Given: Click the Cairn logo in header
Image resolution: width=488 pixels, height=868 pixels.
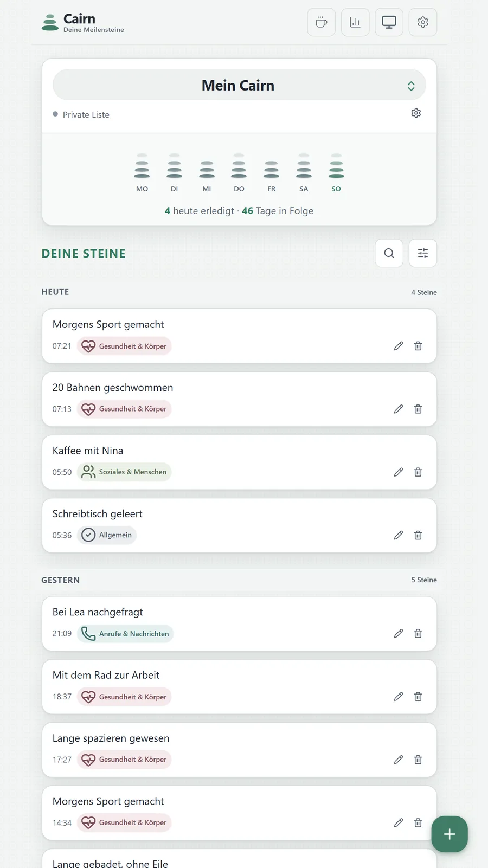Looking at the screenshot, I should (x=83, y=23).
